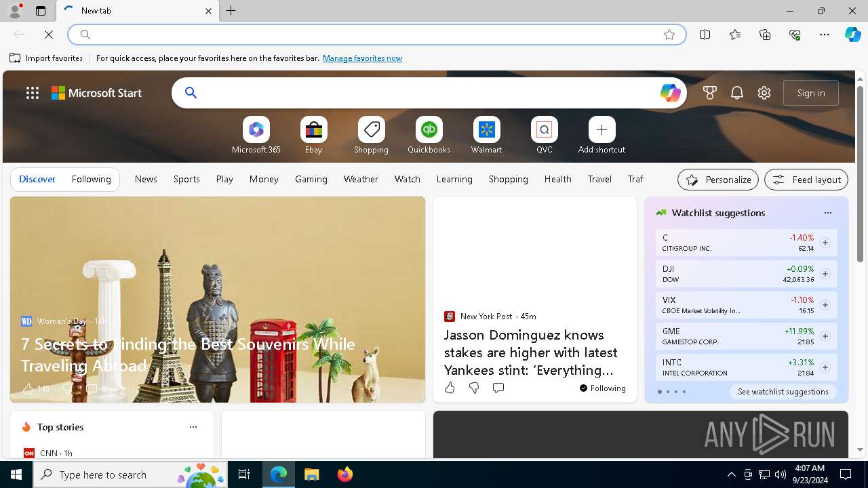Open the Feed layout options
The width and height of the screenshot is (868, 488).
(806, 180)
